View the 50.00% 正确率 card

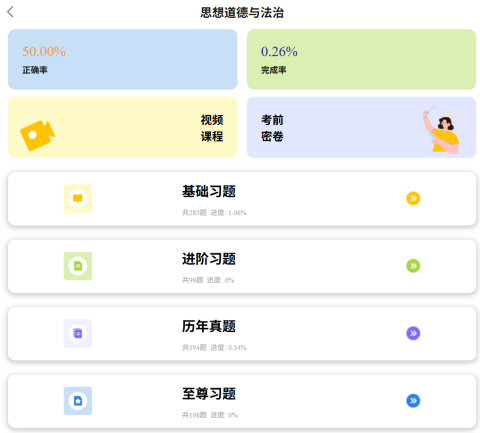click(x=123, y=59)
